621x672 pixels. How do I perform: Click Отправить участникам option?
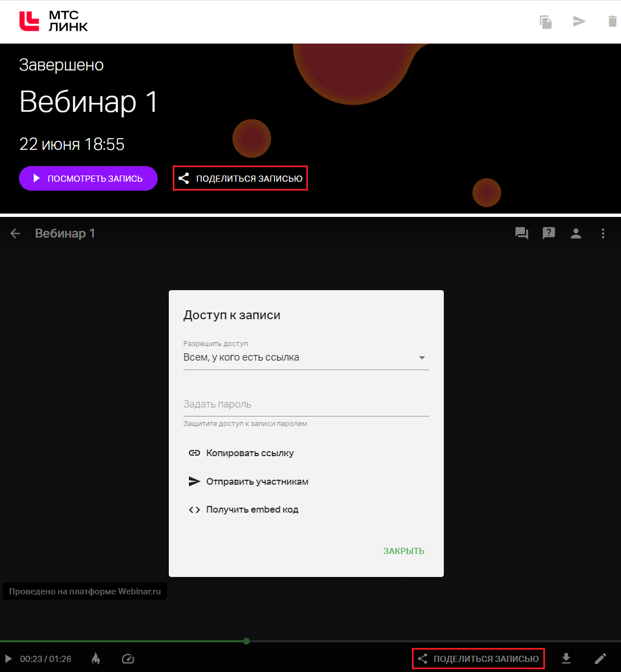click(x=249, y=481)
